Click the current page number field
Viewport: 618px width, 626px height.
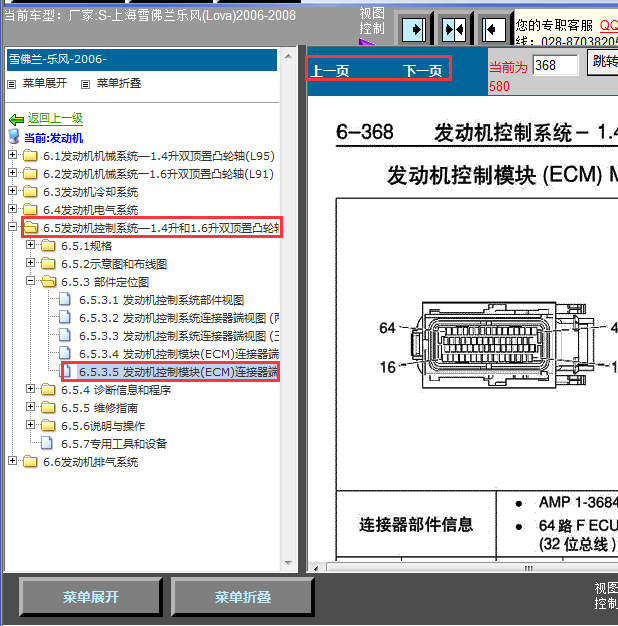pos(555,65)
